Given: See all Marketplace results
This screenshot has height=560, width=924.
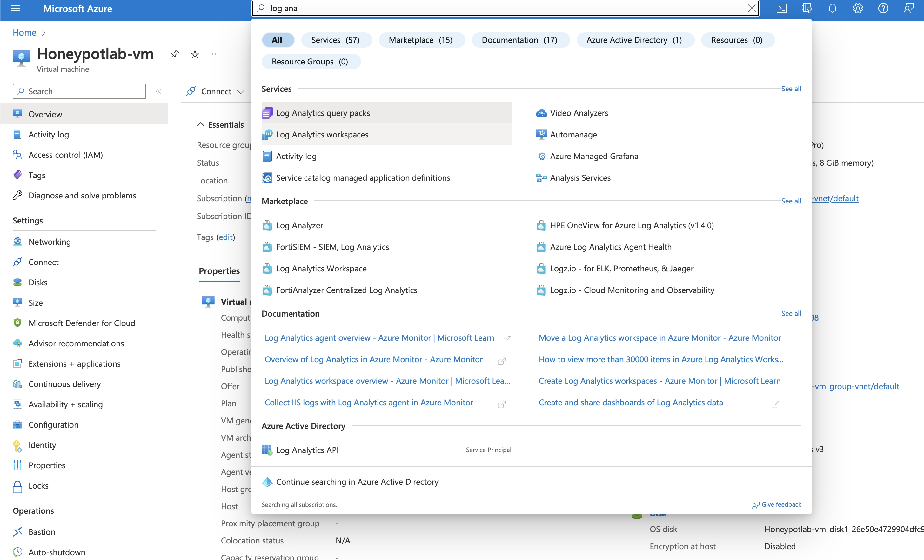Looking at the screenshot, I should [791, 201].
